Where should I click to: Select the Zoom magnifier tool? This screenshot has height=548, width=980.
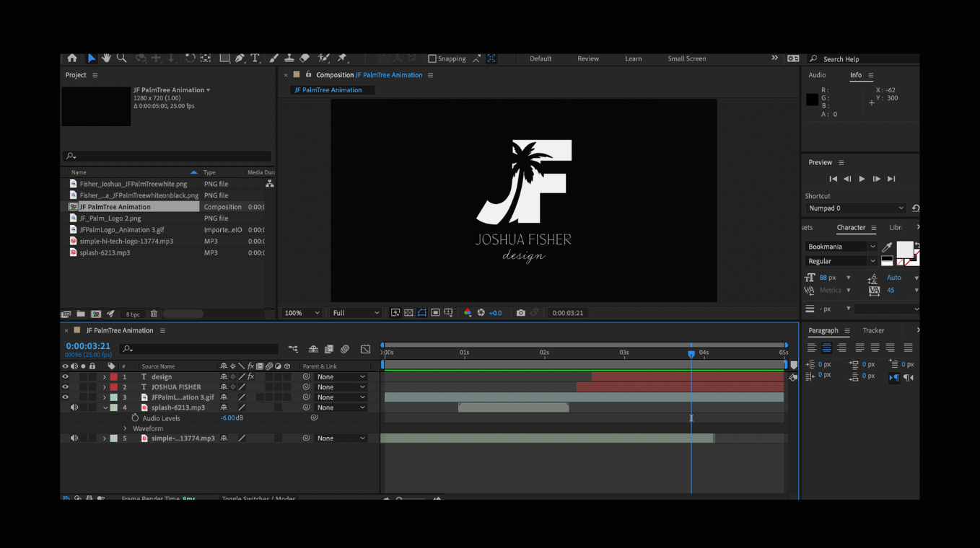point(121,58)
